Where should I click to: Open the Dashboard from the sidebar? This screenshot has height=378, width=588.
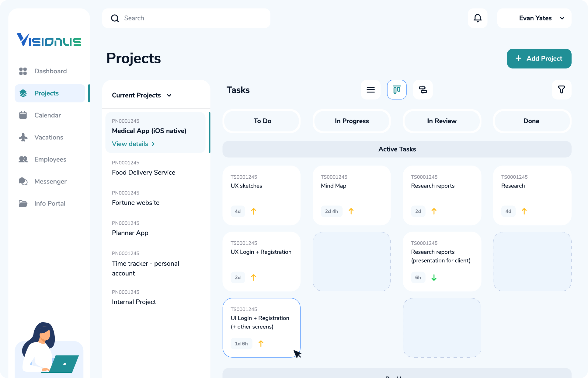[50, 71]
